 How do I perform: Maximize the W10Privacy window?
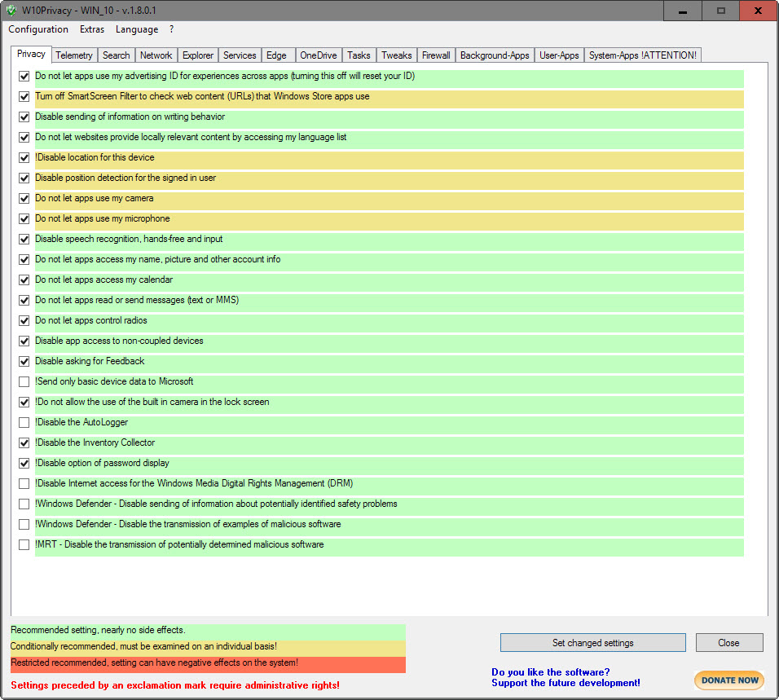[721, 11]
